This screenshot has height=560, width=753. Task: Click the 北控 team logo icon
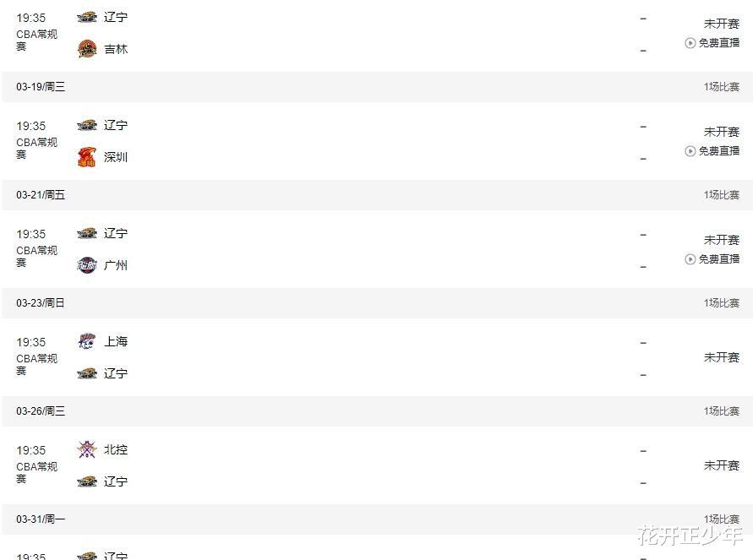(87, 449)
